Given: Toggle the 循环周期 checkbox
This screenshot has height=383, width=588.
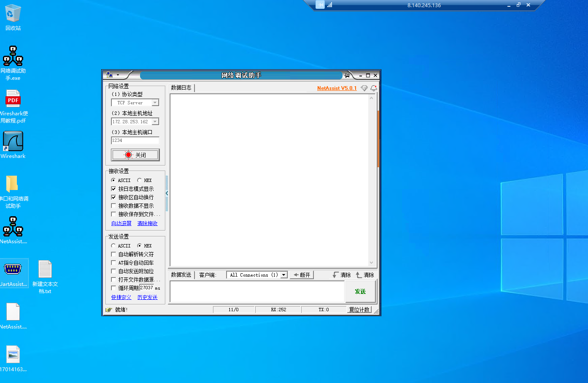Looking at the screenshot, I should tap(113, 288).
